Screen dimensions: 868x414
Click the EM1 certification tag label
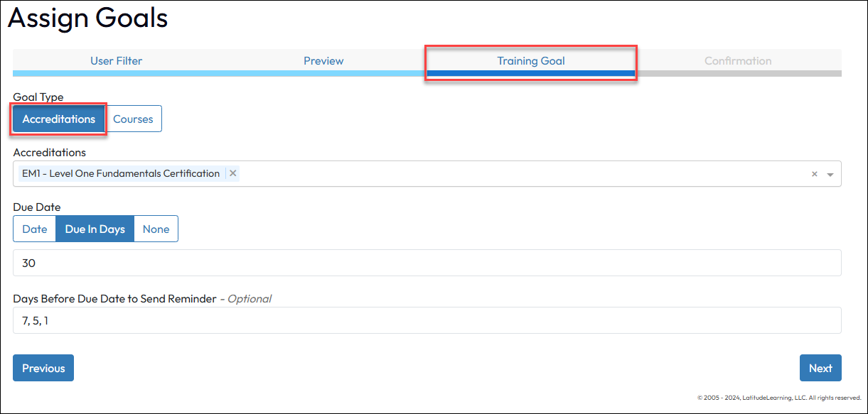click(121, 173)
